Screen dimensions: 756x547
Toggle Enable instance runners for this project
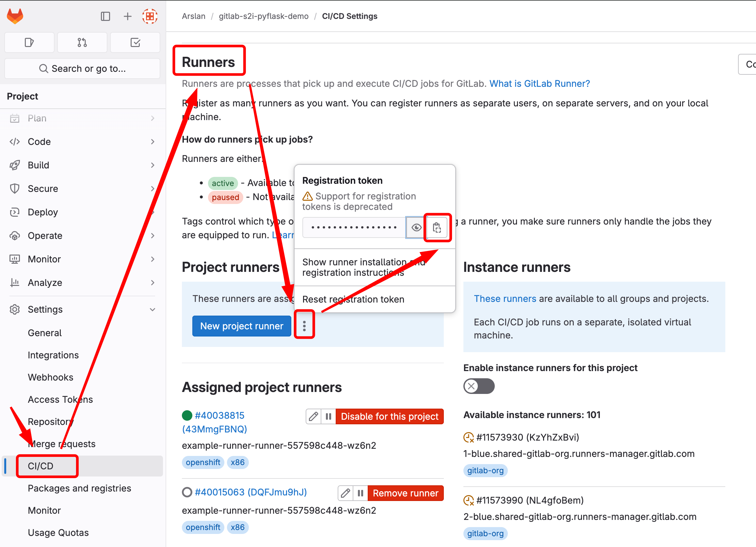tap(479, 386)
